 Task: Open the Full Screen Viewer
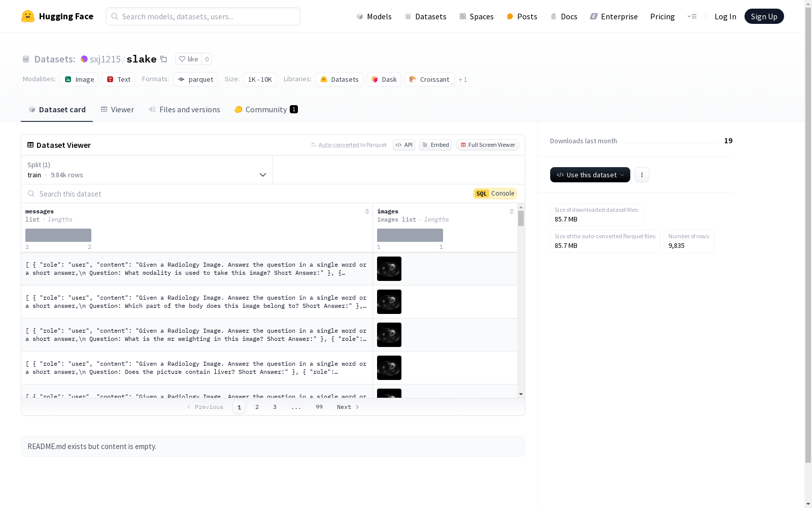pos(487,145)
